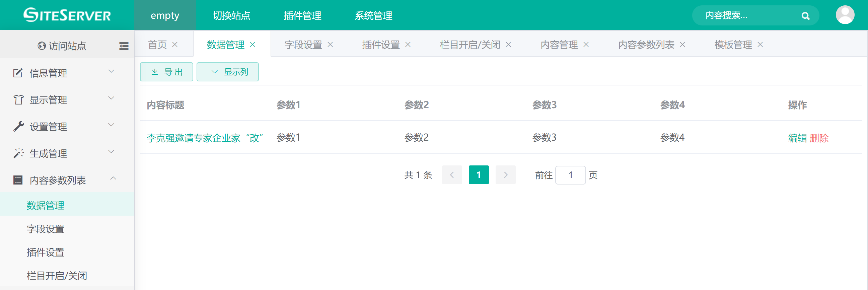Screen dimensions: 868x290
Task: Switch to the 内容管理 tab
Action: pos(559,45)
